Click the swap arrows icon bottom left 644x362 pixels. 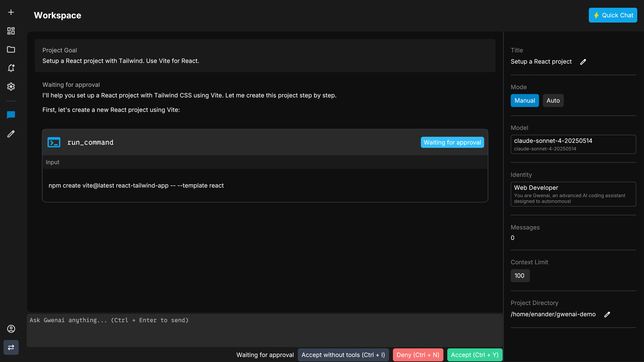[x=11, y=347]
